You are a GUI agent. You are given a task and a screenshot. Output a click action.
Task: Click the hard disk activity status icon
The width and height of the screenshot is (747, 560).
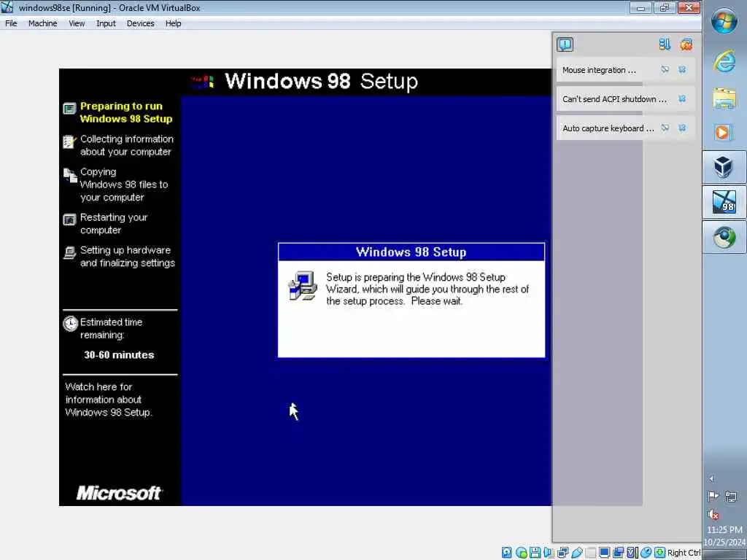pos(507,553)
